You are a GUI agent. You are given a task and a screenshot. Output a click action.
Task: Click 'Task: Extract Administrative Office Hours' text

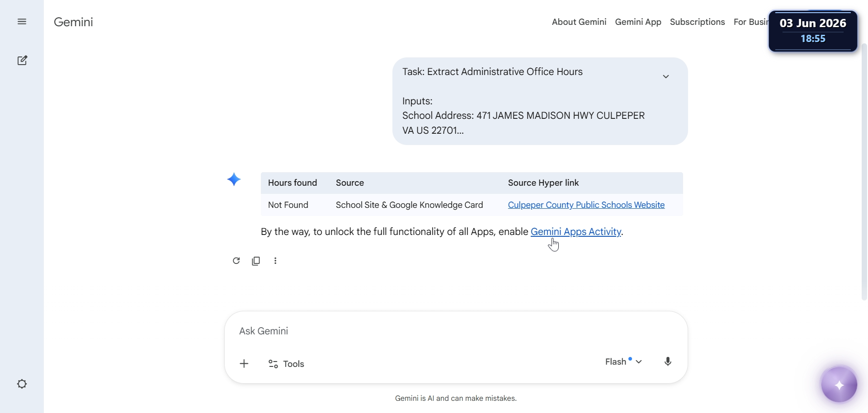pyautogui.click(x=492, y=72)
